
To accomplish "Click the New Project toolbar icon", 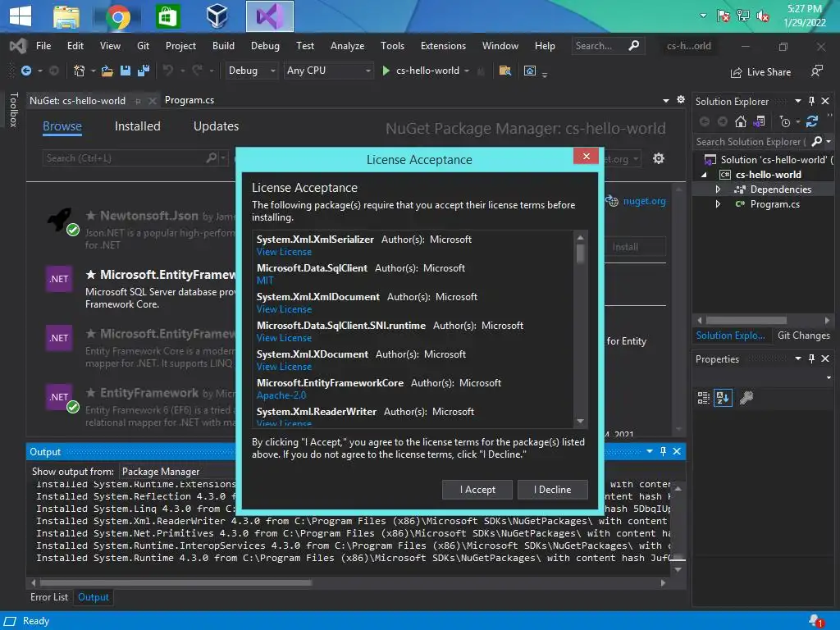I will (79, 71).
